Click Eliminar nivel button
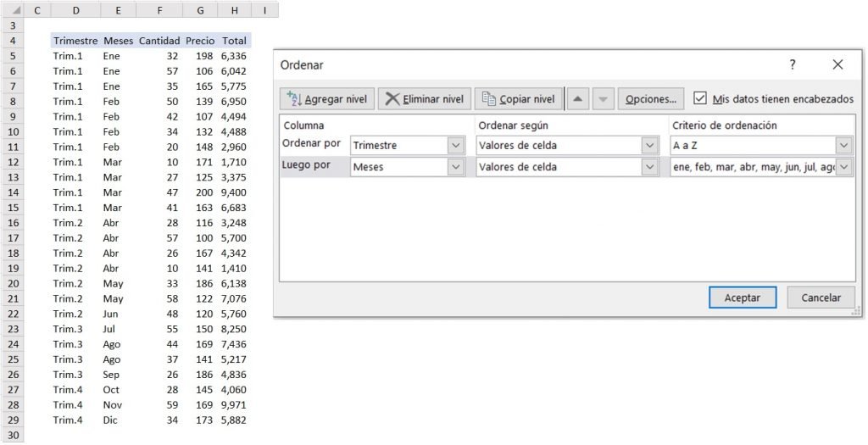Viewport: 868px width, 445px height. point(425,99)
